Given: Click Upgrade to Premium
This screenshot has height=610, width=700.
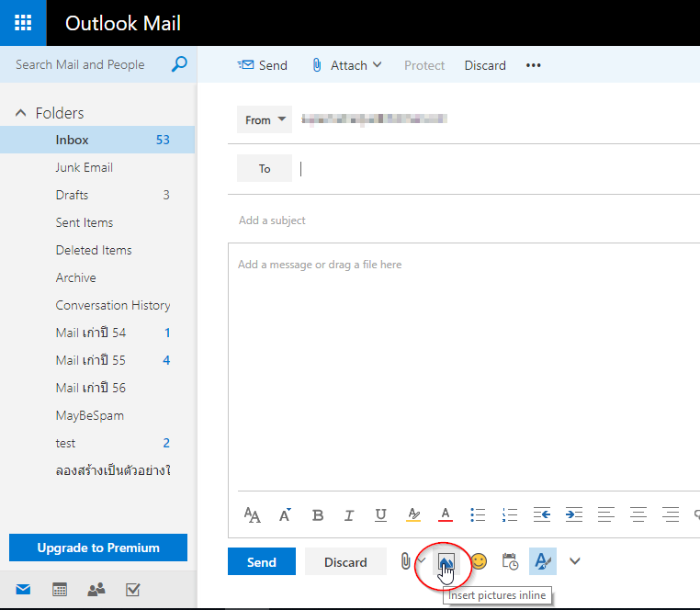Looking at the screenshot, I should click(98, 548).
